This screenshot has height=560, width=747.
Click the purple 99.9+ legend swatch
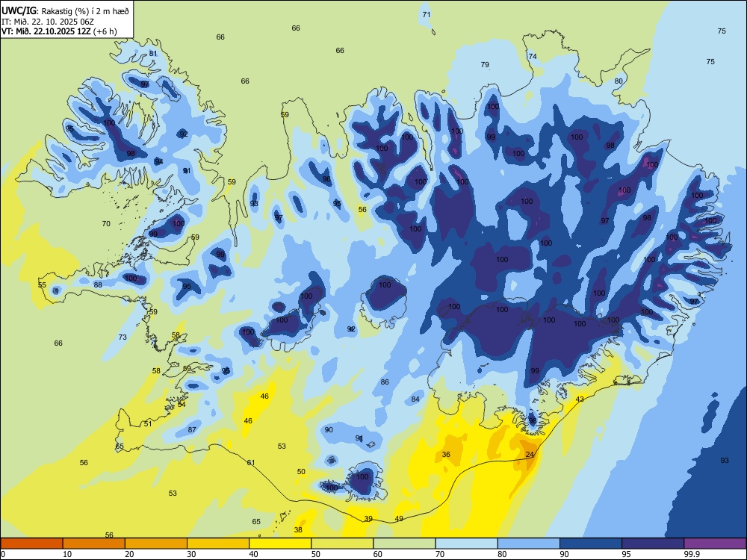(x=715, y=544)
